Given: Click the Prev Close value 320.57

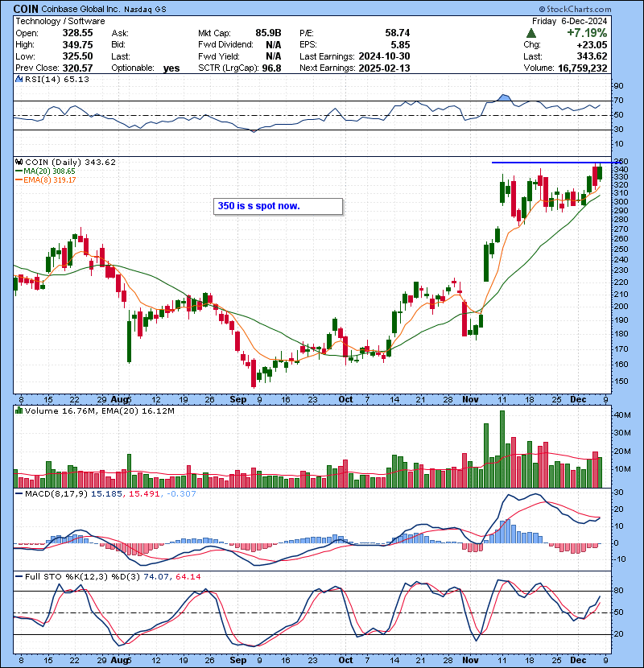Looking at the screenshot, I should (77, 68).
